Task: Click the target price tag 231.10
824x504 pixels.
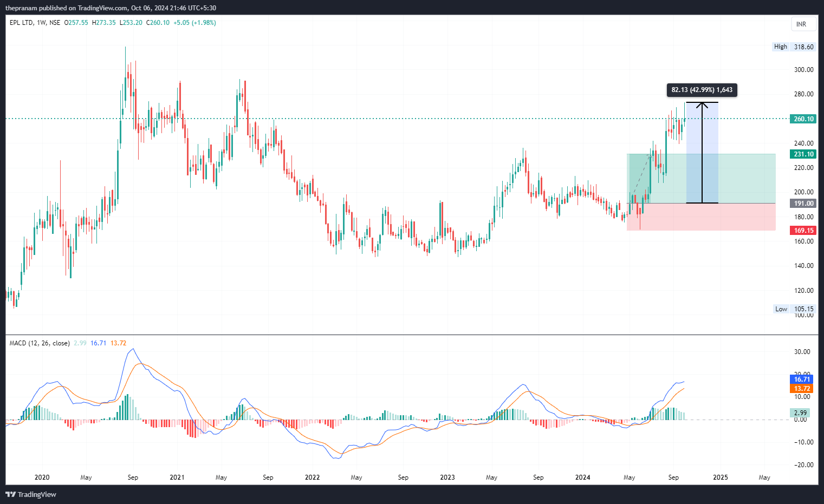Action: pos(803,154)
